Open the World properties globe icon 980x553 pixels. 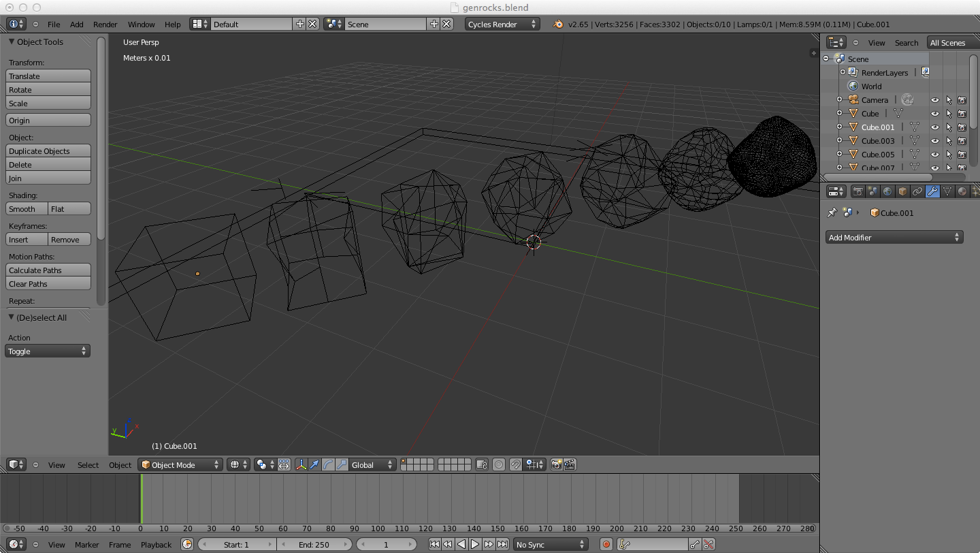pyautogui.click(x=887, y=192)
